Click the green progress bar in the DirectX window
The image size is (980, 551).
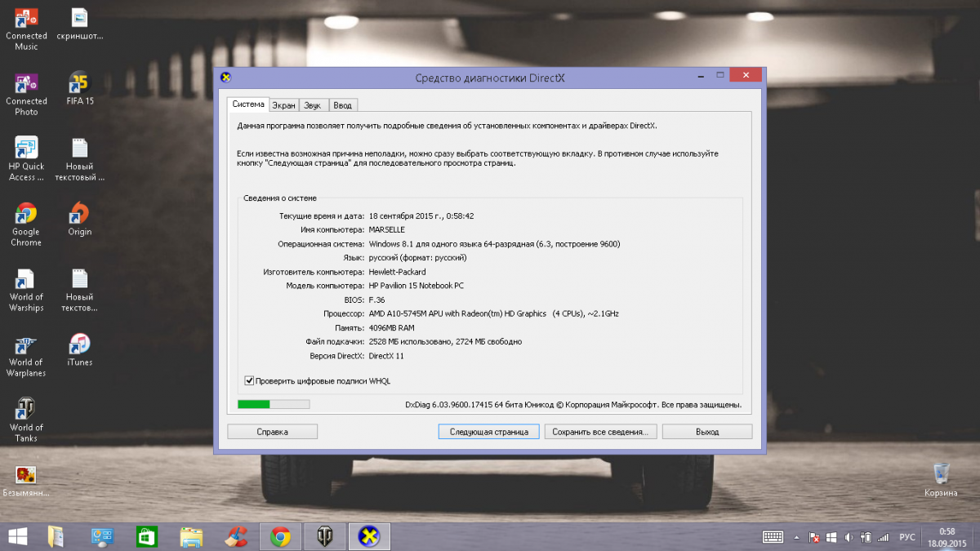273,404
